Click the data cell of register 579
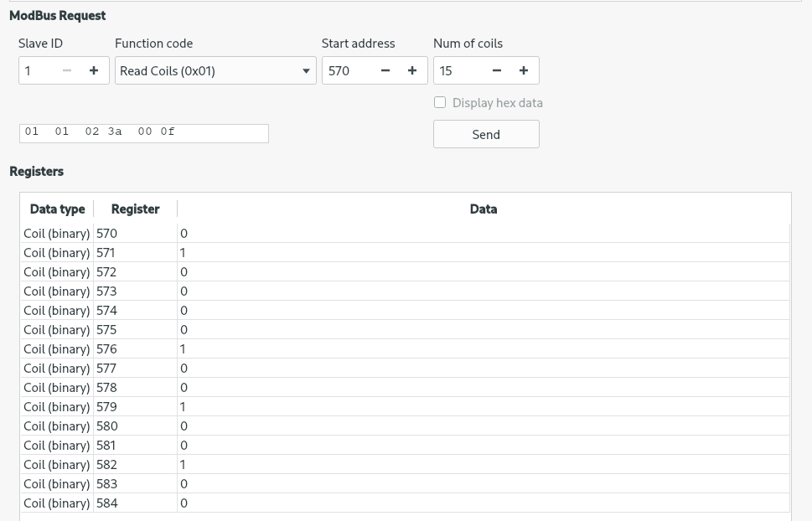Viewport: 812px width, 521px height. (x=483, y=407)
